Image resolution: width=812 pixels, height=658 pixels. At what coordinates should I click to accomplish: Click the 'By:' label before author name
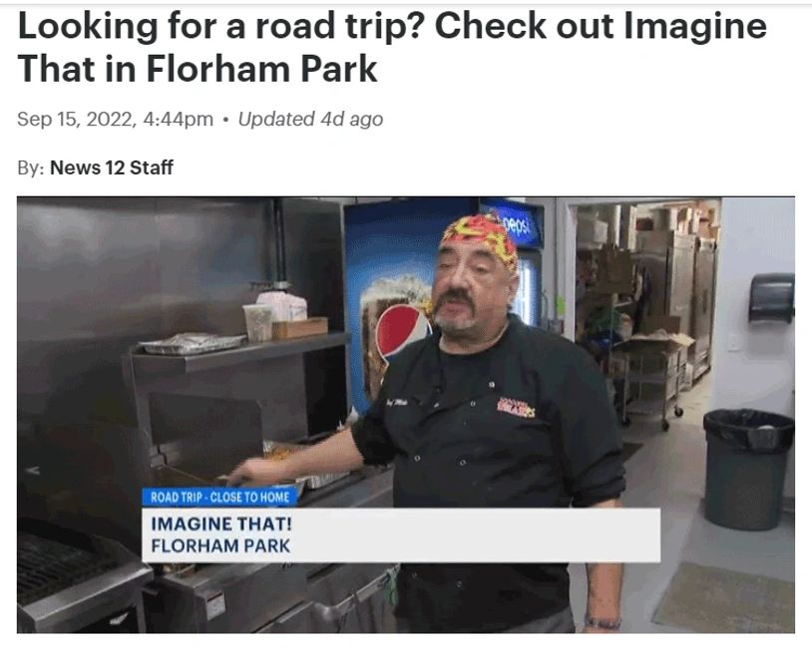click(31, 168)
